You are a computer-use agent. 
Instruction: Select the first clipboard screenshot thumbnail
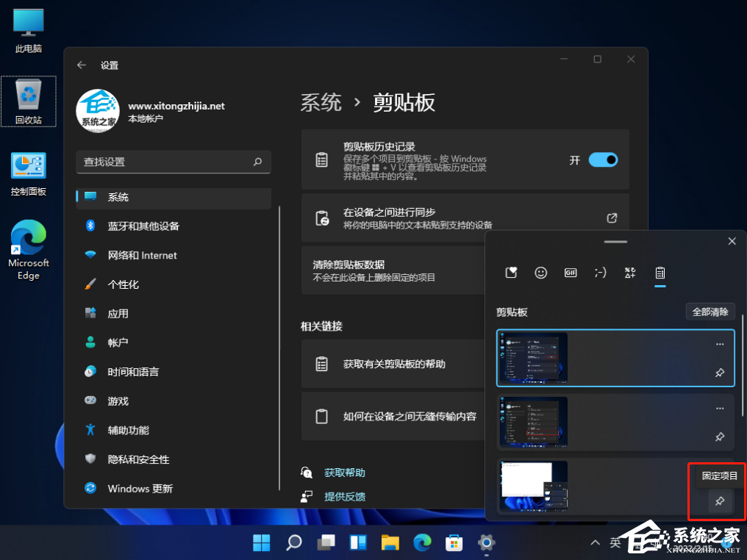(534, 358)
